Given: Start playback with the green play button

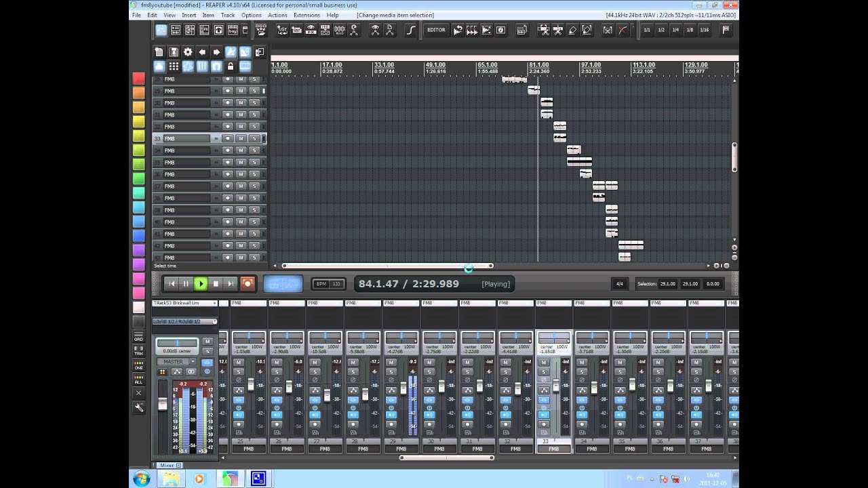Looking at the screenshot, I should tap(201, 284).
